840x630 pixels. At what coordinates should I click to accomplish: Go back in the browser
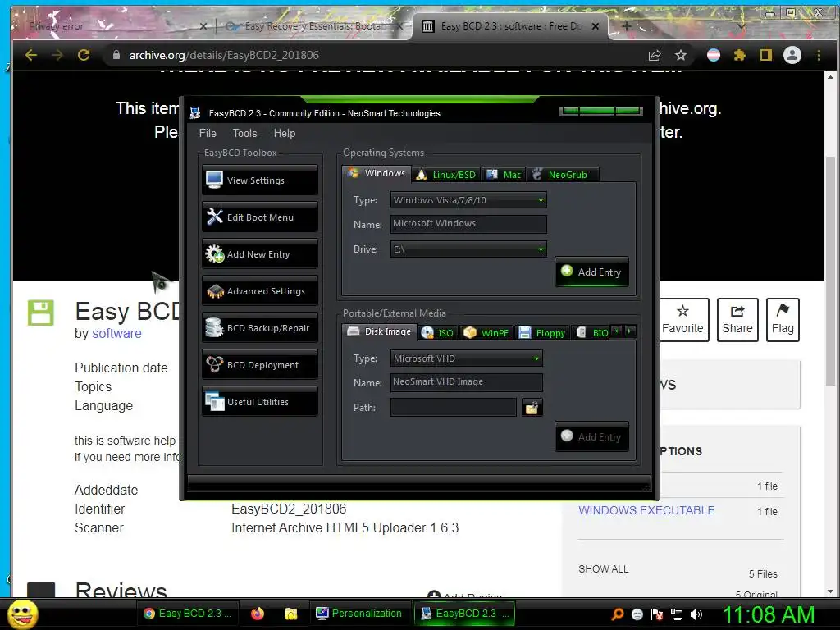31,55
